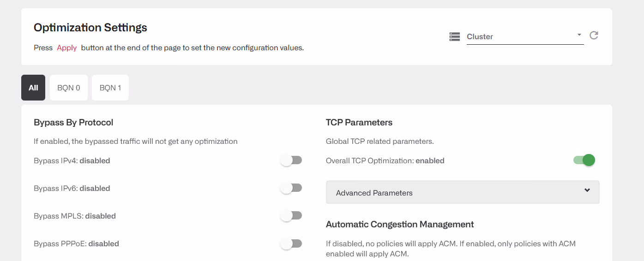The height and width of the screenshot is (261, 644).
Task: Disable Overall TCP Optimization toggle
Action: [x=584, y=160]
